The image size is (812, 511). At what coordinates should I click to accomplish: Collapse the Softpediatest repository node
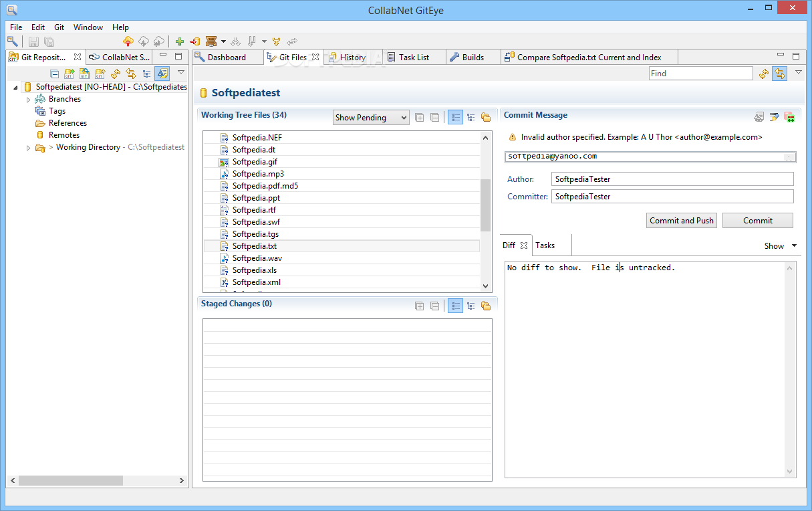(x=15, y=87)
